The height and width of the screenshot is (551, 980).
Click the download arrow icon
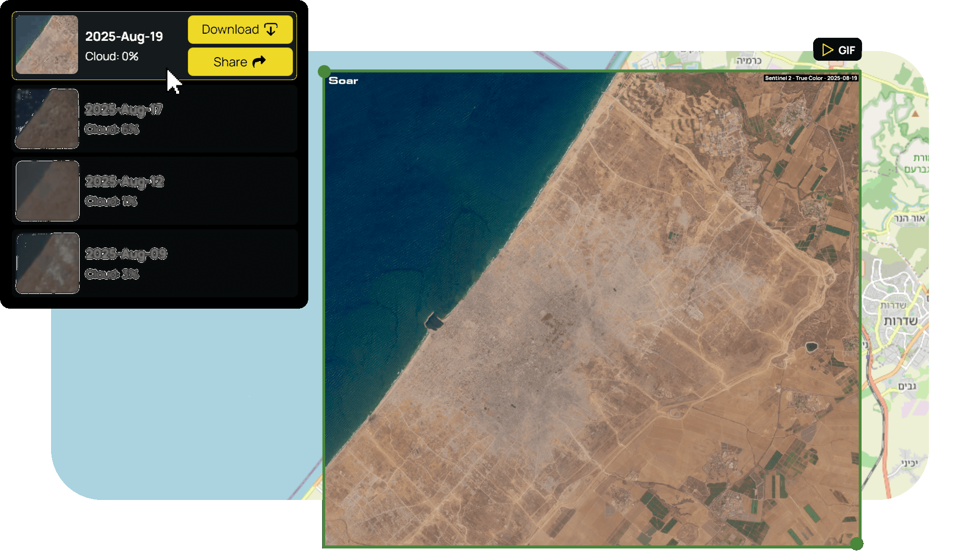(x=271, y=30)
